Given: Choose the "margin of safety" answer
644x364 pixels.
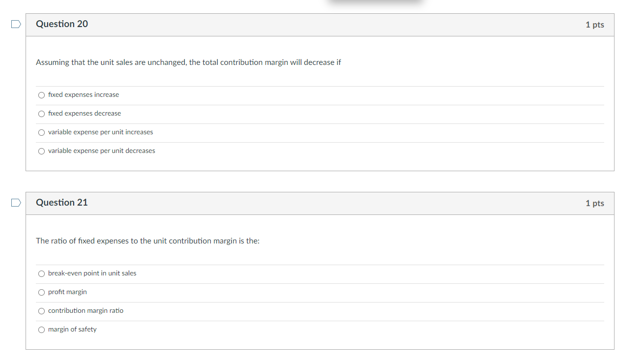Looking at the screenshot, I should pyautogui.click(x=41, y=330).
